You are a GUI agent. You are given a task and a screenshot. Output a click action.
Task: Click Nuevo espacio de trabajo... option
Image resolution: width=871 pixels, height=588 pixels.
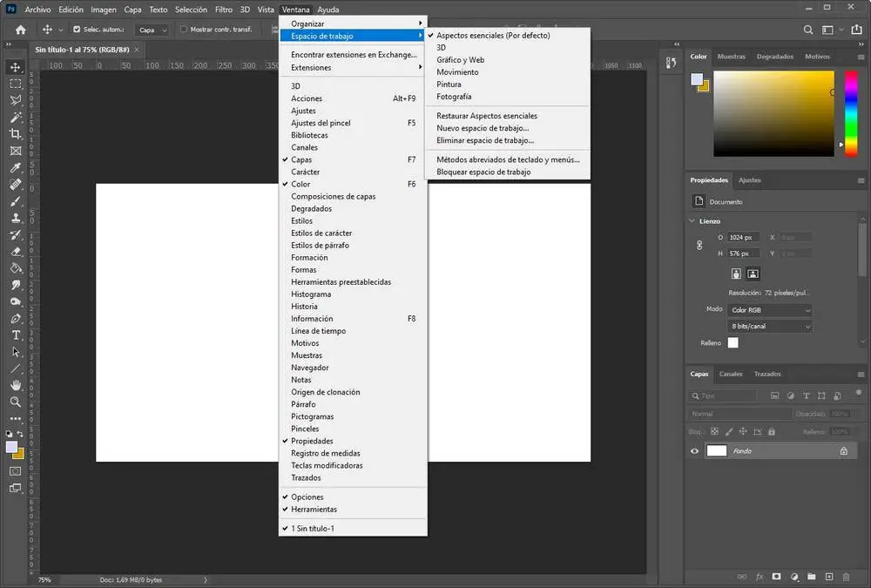coord(483,128)
